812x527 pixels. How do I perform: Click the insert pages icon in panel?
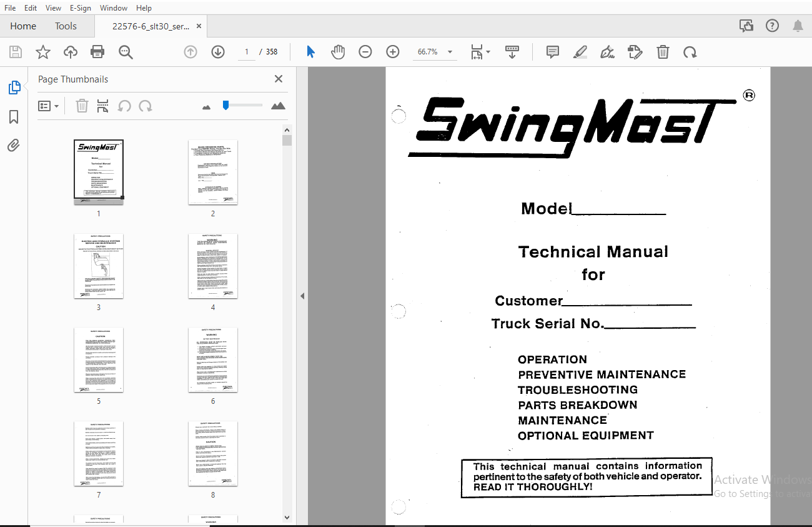click(103, 106)
